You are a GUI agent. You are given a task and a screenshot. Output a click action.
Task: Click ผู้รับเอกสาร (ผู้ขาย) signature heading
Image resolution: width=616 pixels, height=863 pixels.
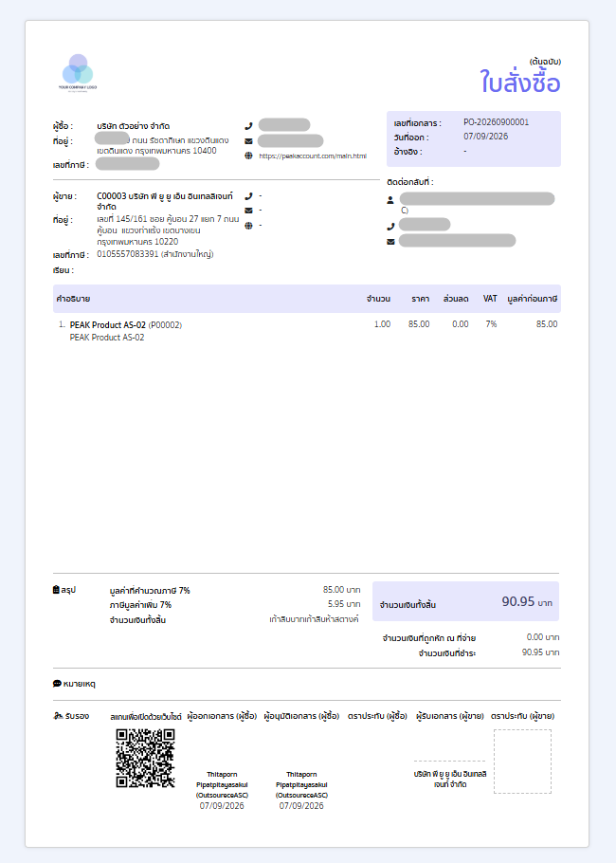(450, 716)
